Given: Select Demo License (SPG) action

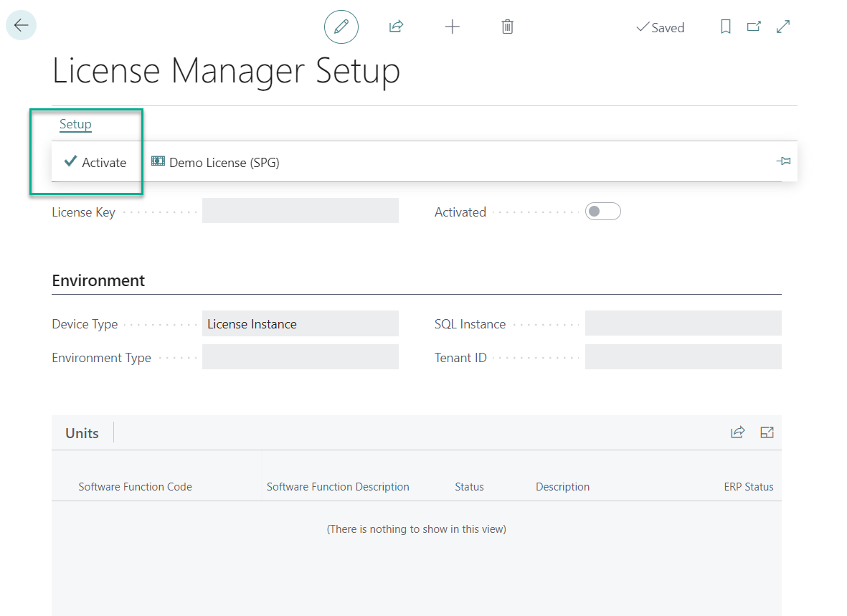Looking at the screenshot, I should (215, 163).
